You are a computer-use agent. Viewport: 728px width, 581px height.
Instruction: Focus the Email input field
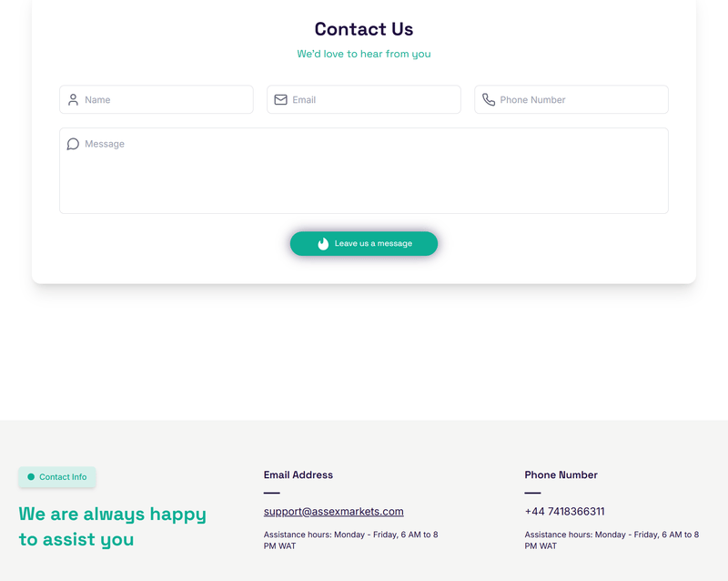point(364,99)
